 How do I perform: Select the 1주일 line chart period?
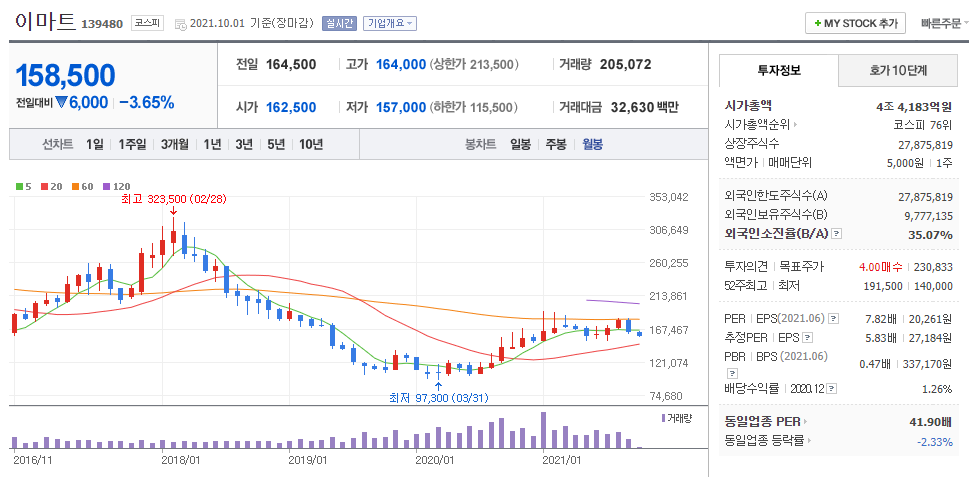[x=132, y=145]
